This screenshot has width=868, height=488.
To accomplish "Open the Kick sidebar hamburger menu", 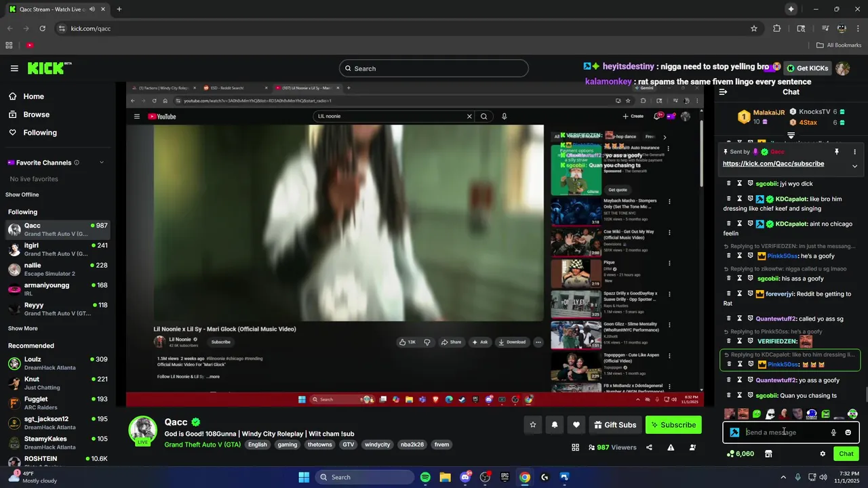I will pos(14,68).
